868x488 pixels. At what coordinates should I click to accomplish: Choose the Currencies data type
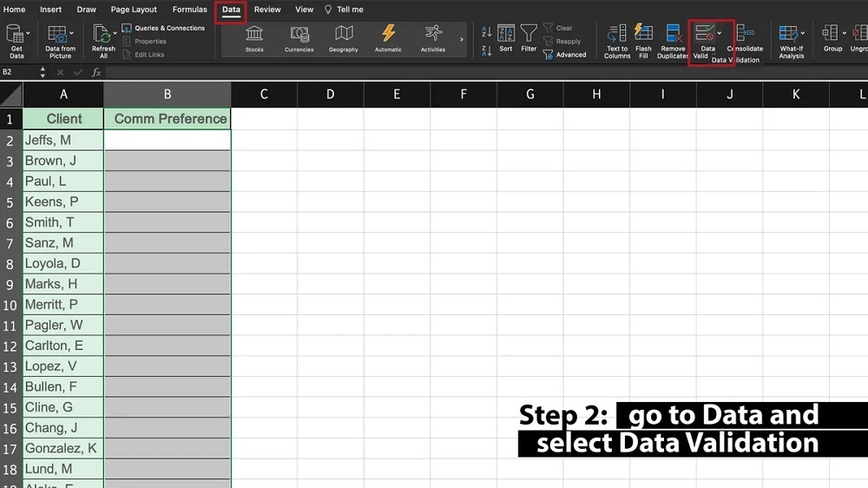point(299,38)
